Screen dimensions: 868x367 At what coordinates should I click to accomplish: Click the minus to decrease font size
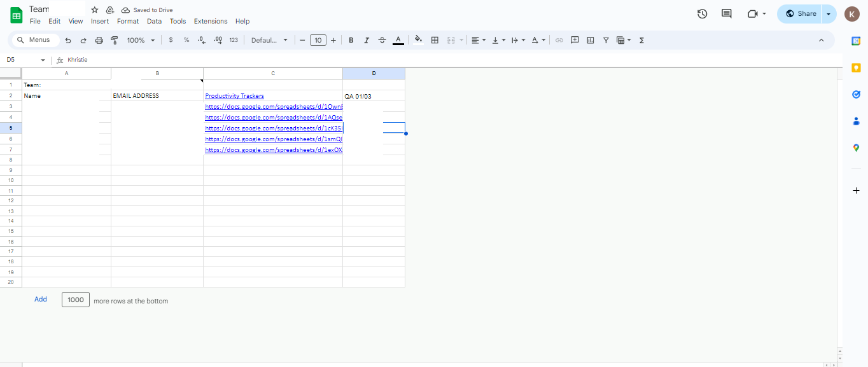click(x=302, y=40)
